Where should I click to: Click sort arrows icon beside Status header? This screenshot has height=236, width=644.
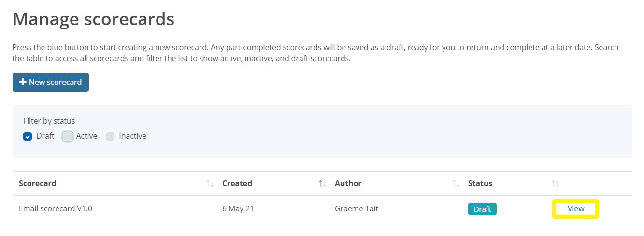(x=555, y=183)
